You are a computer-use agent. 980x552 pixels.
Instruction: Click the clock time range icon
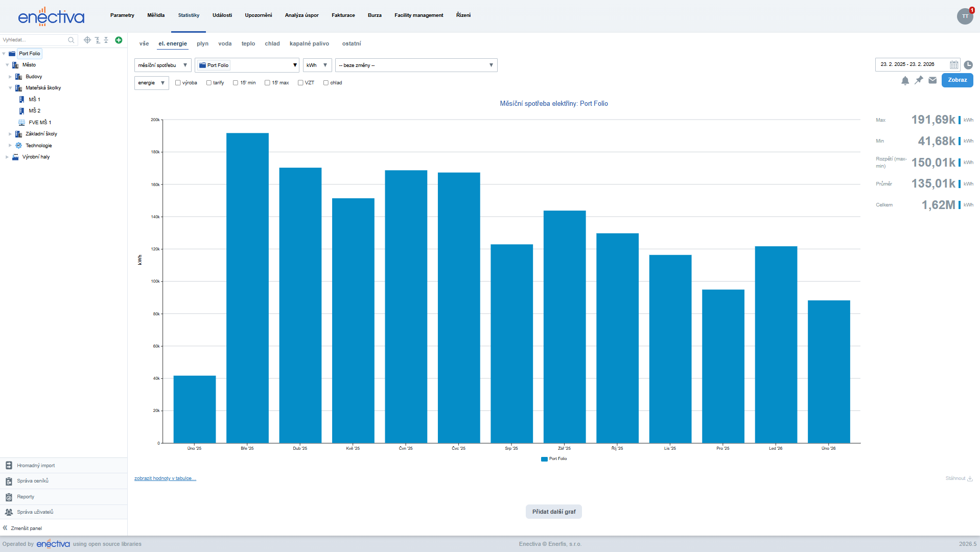(x=968, y=65)
